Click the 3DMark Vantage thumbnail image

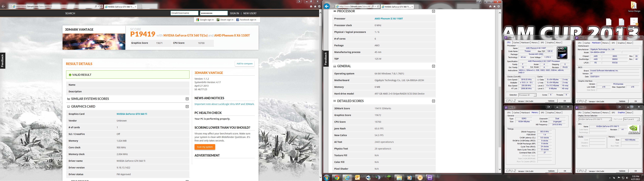(94, 42)
